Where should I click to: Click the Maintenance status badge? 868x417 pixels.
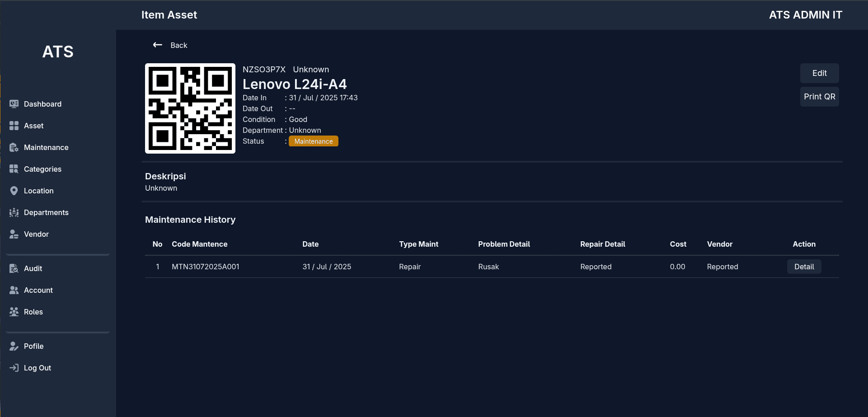[313, 141]
